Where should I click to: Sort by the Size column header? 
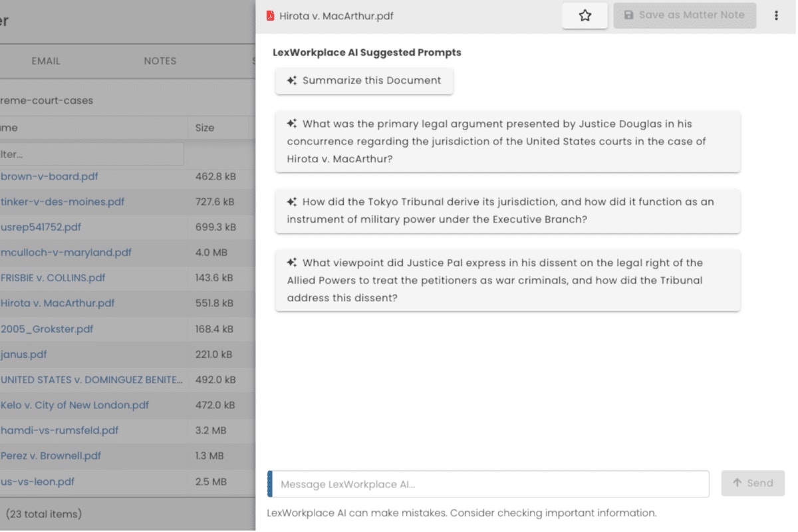tap(205, 128)
